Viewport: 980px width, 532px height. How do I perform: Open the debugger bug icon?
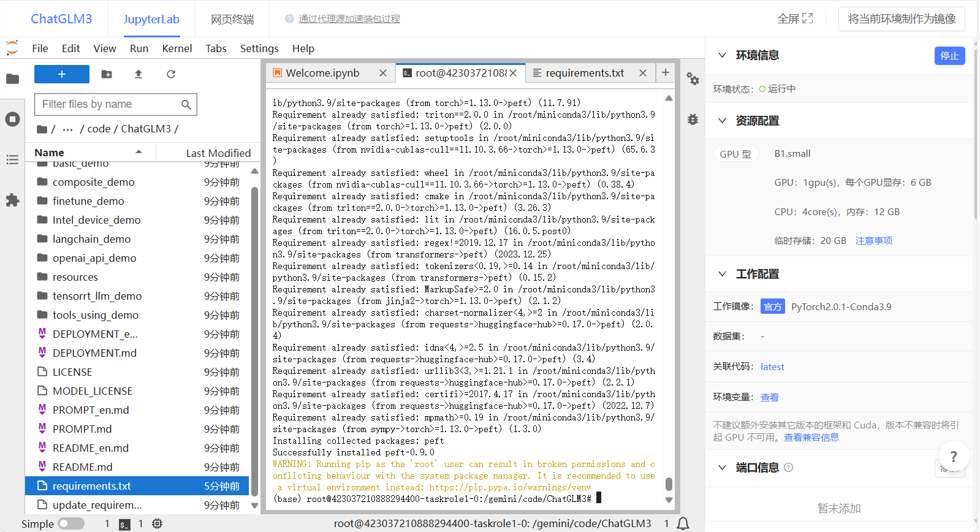click(x=693, y=120)
